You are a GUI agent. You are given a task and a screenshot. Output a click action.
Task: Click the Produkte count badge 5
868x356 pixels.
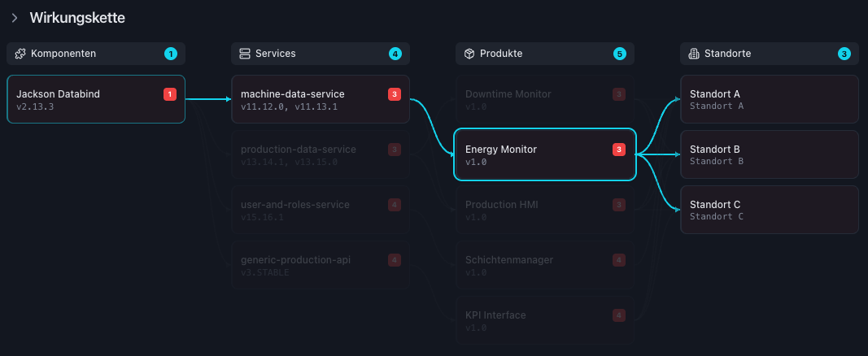tap(619, 54)
